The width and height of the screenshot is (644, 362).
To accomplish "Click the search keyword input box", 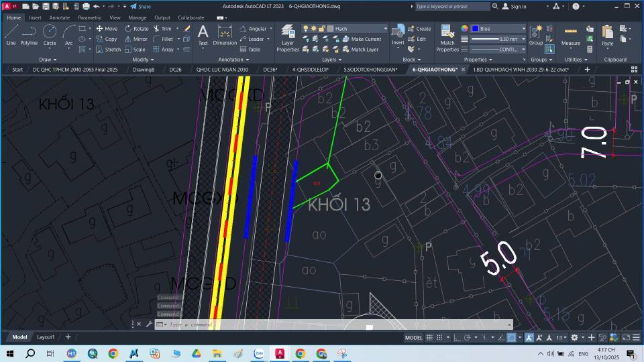I will 451,6.
